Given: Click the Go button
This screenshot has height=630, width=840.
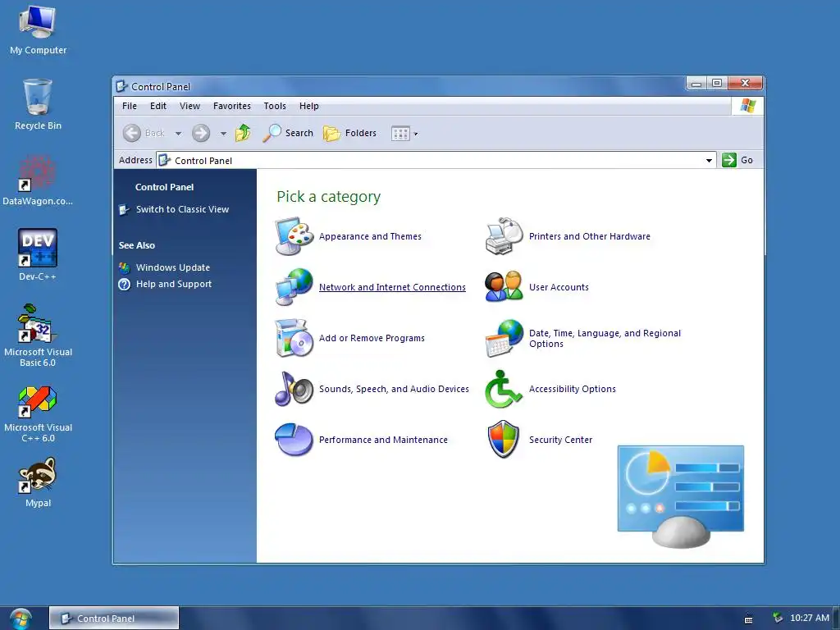Looking at the screenshot, I should click(737, 160).
